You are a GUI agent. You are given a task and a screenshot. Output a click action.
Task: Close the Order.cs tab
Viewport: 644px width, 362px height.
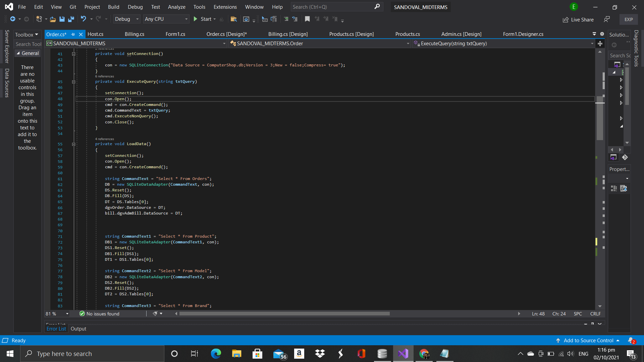[x=81, y=34]
